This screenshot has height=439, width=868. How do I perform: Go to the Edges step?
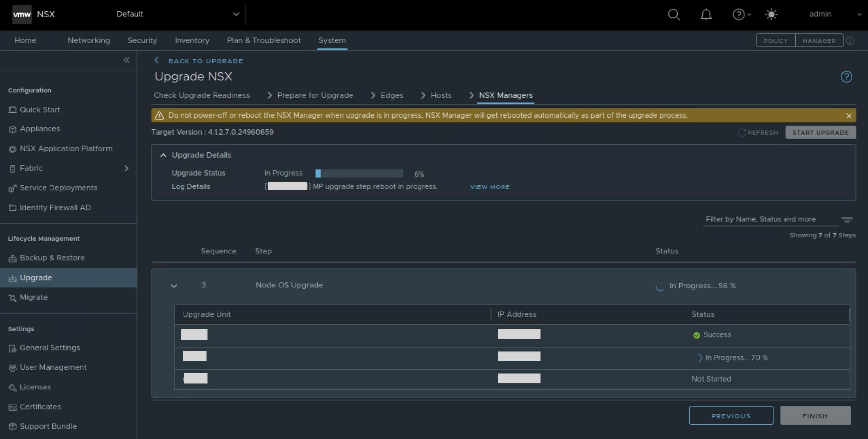tap(392, 95)
